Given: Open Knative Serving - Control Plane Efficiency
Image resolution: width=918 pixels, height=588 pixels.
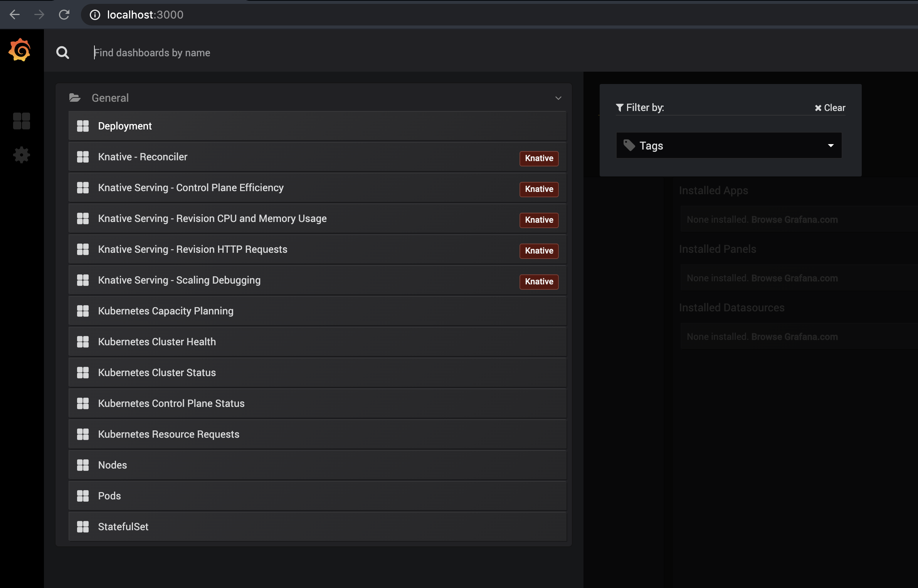Looking at the screenshot, I should tap(318, 188).
